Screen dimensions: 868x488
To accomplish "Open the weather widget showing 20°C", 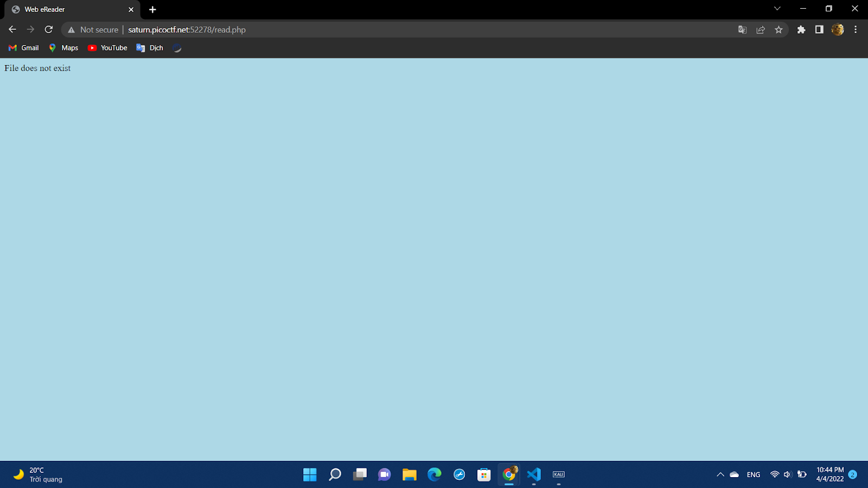I will click(38, 474).
